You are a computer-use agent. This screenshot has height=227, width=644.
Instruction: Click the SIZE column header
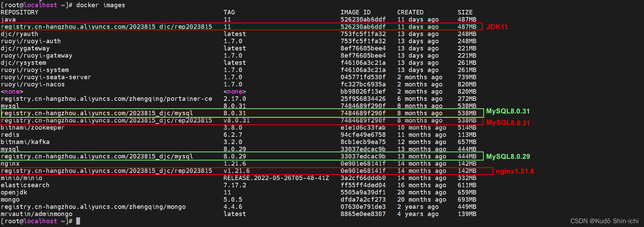[465, 12]
